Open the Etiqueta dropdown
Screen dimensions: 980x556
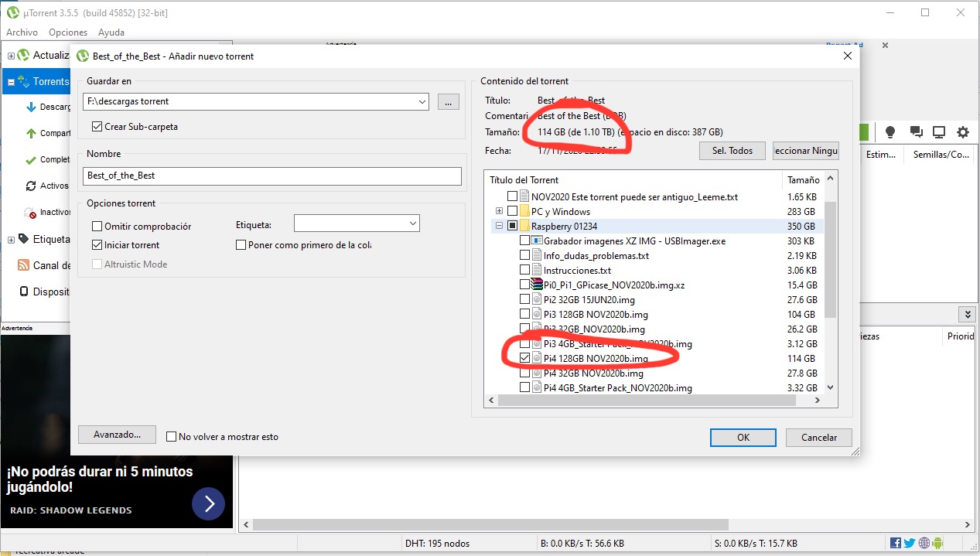(x=411, y=223)
